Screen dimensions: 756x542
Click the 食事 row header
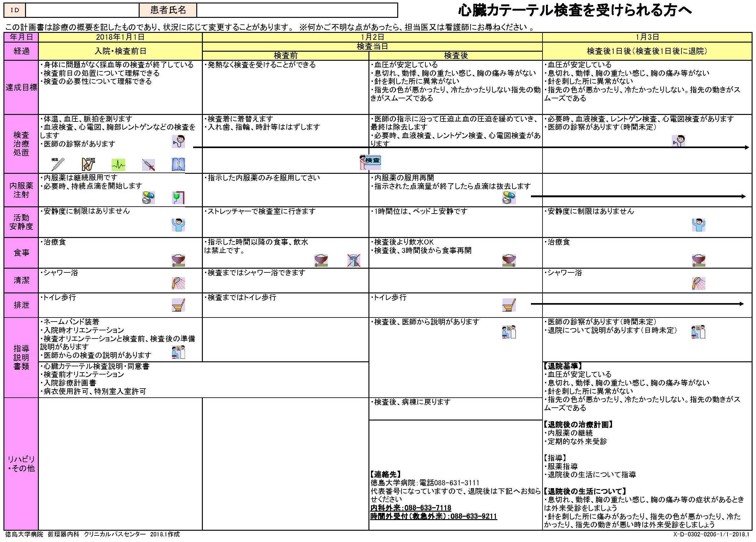click(21, 253)
